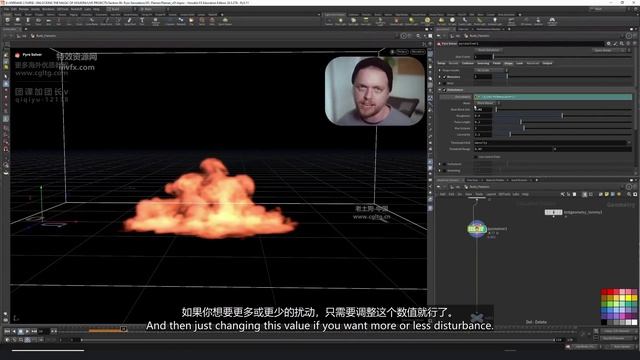Toggle the Use Control Field checkbox

point(476,157)
